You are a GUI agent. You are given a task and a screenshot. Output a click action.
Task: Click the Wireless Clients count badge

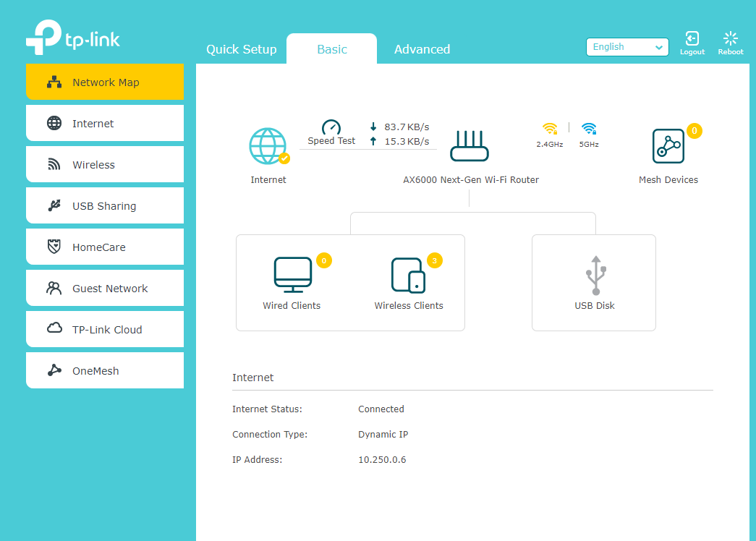click(x=434, y=260)
